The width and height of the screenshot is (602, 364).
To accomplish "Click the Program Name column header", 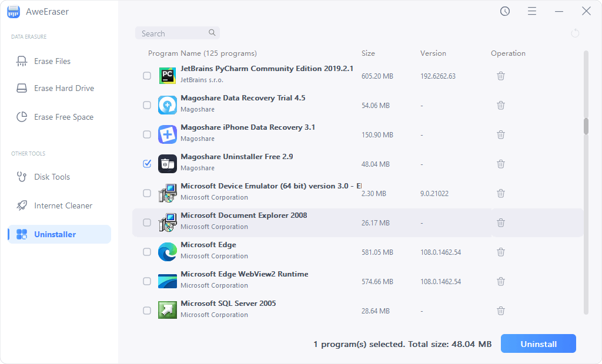I will tap(202, 53).
